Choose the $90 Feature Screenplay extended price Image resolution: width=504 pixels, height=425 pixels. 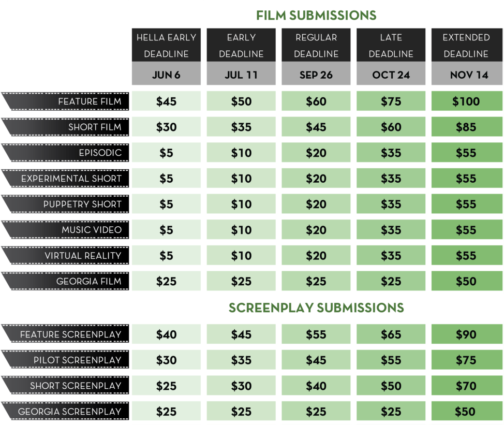click(x=467, y=334)
